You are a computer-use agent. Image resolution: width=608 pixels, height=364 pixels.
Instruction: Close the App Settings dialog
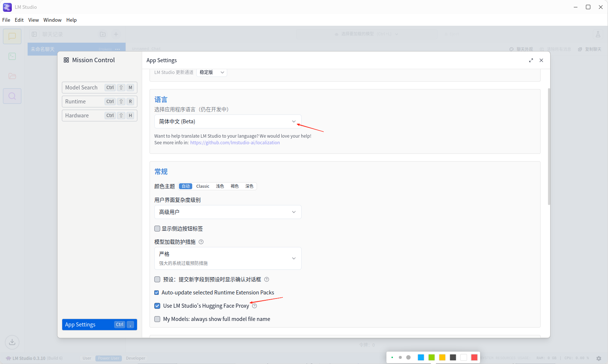point(541,60)
